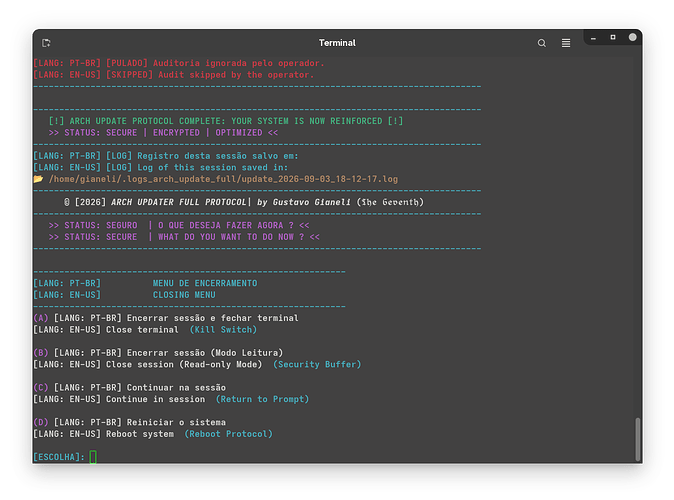Click 'ARCH UPDATER FULL PROTOCOL' credit line

click(244, 202)
